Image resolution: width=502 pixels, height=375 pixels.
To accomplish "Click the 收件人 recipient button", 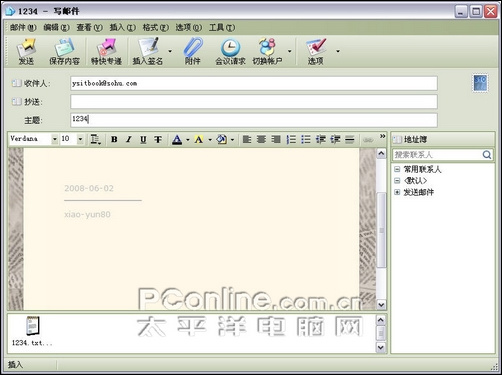I will click(31, 83).
